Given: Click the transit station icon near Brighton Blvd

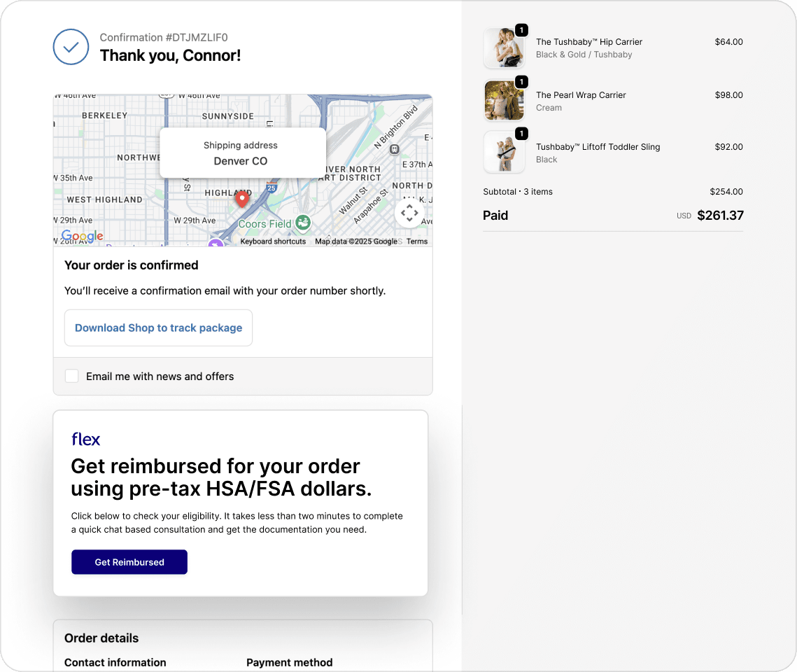Looking at the screenshot, I should pos(395,149).
